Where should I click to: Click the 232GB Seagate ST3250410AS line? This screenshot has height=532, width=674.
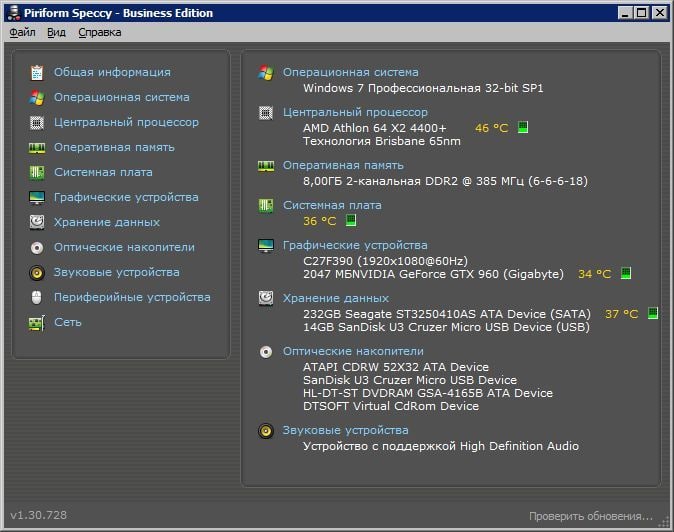click(447, 314)
